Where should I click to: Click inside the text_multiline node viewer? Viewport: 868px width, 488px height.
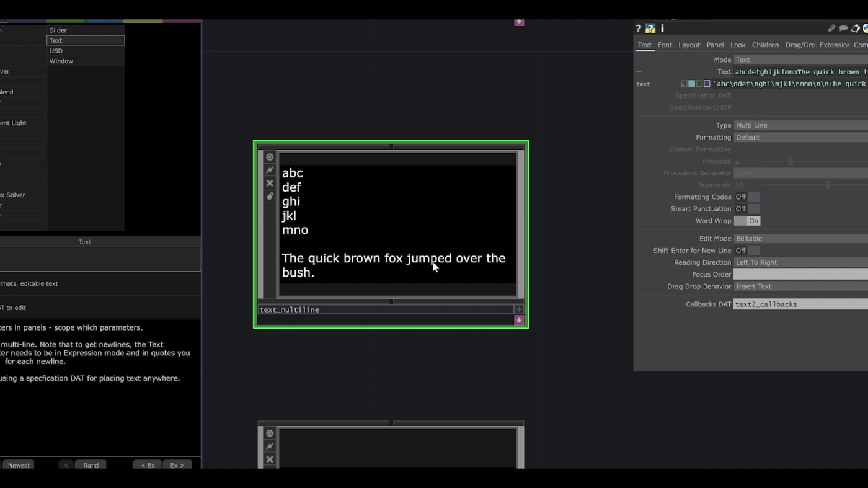click(397, 224)
